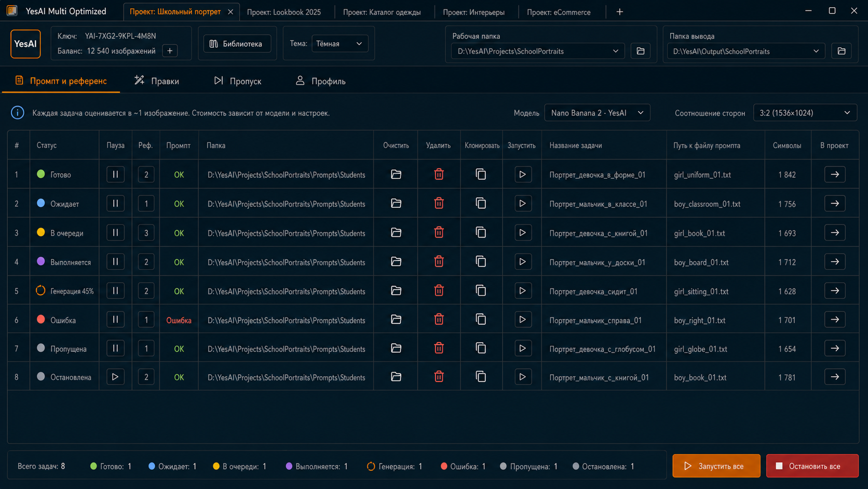Open the Библиотека button

pyautogui.click(x=237, y=44)
